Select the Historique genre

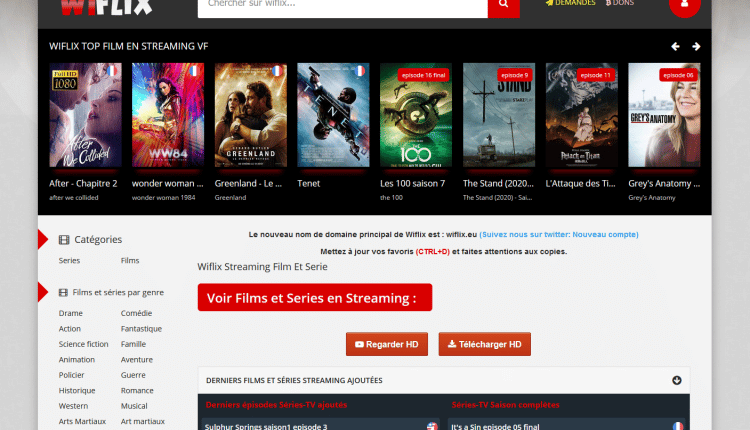coord(77,390)
